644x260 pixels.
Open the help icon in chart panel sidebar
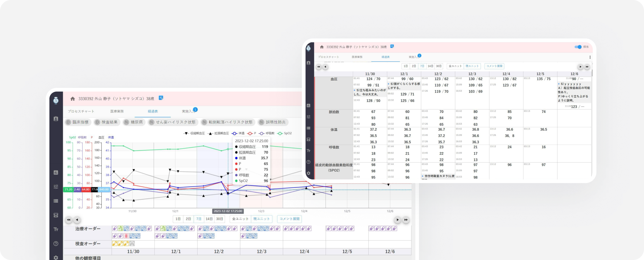click(56, 244)
